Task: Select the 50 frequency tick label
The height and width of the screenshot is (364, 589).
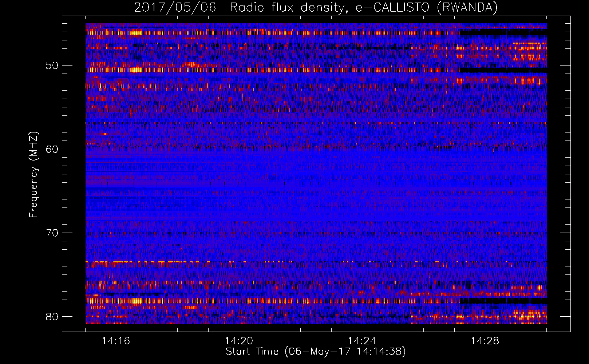Action: click(52, 66)
